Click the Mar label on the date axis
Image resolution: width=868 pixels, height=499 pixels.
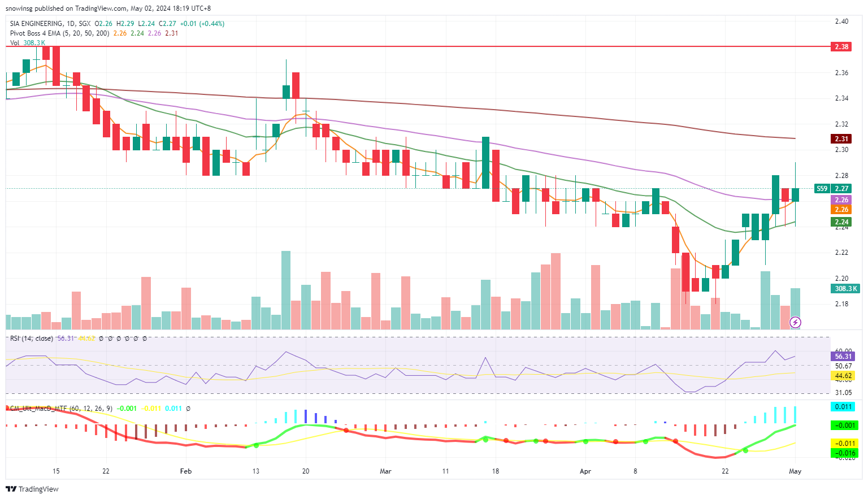(x=385, y=471)
